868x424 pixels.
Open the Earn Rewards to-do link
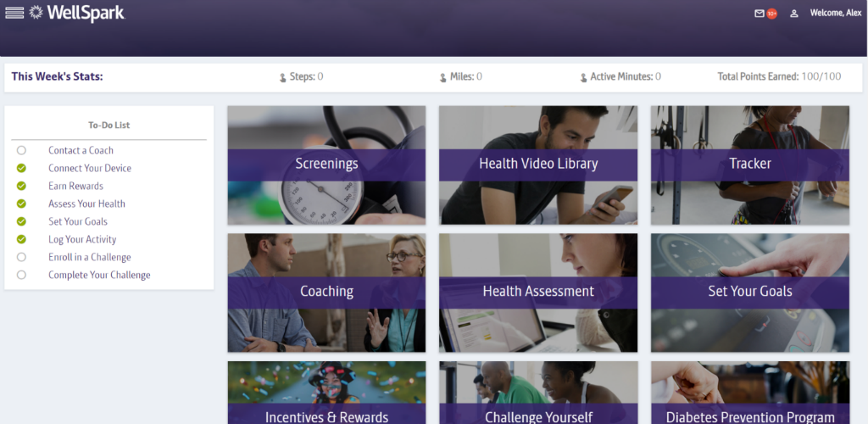pyautogui.click(x=75, y=186)
